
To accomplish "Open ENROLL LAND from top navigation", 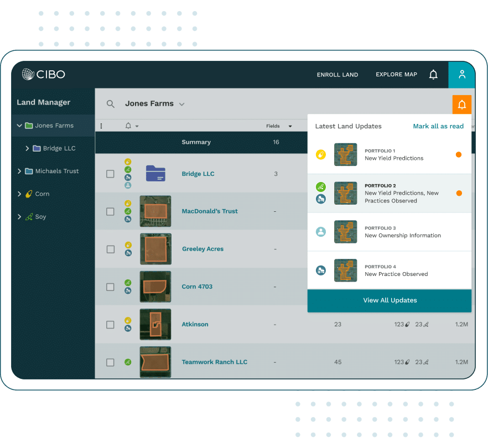I will pyautogui.click(x=338, y=75).
